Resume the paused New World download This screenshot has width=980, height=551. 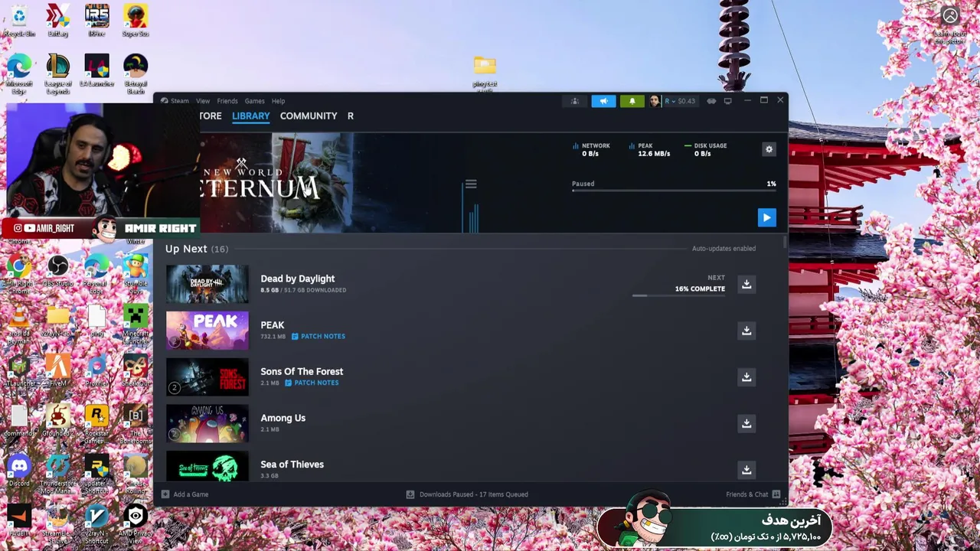click(x=766, y=218)
